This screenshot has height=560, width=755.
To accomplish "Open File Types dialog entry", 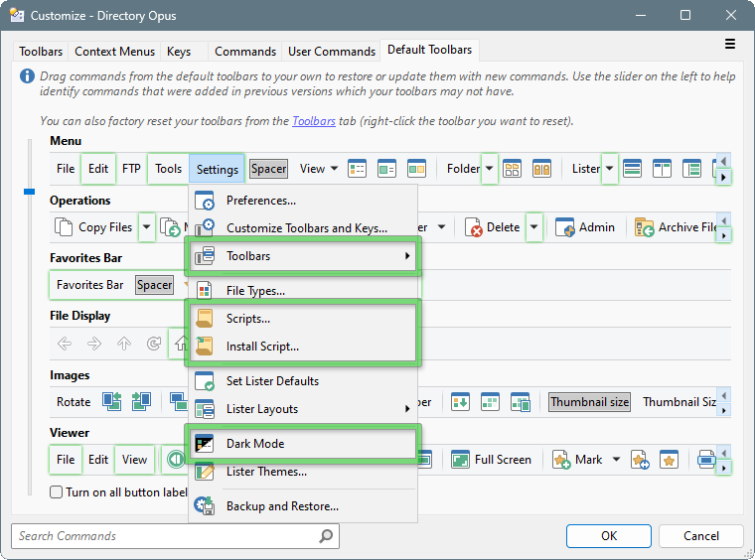I will (303, 291).
